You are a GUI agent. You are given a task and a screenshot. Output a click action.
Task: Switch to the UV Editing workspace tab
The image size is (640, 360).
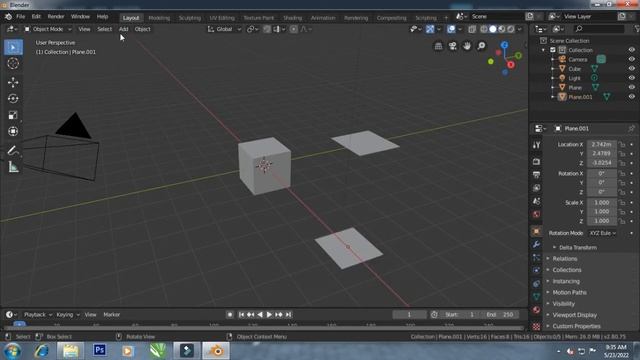pos(222,18)
